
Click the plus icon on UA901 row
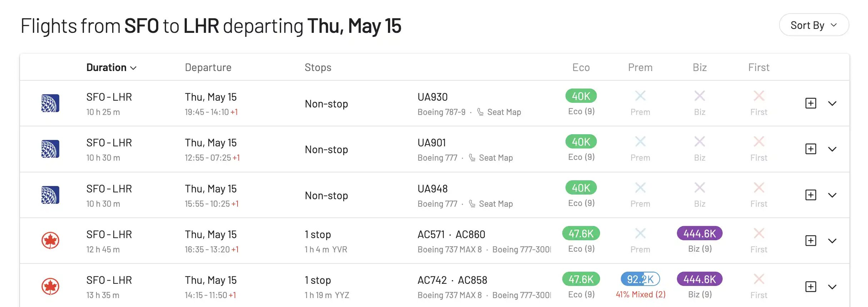point(810,149)
